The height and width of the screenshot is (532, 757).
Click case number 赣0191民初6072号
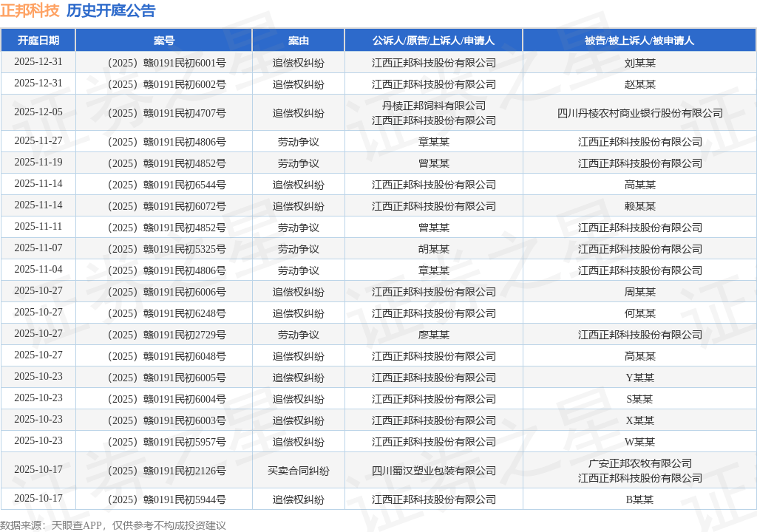[166, 206]
